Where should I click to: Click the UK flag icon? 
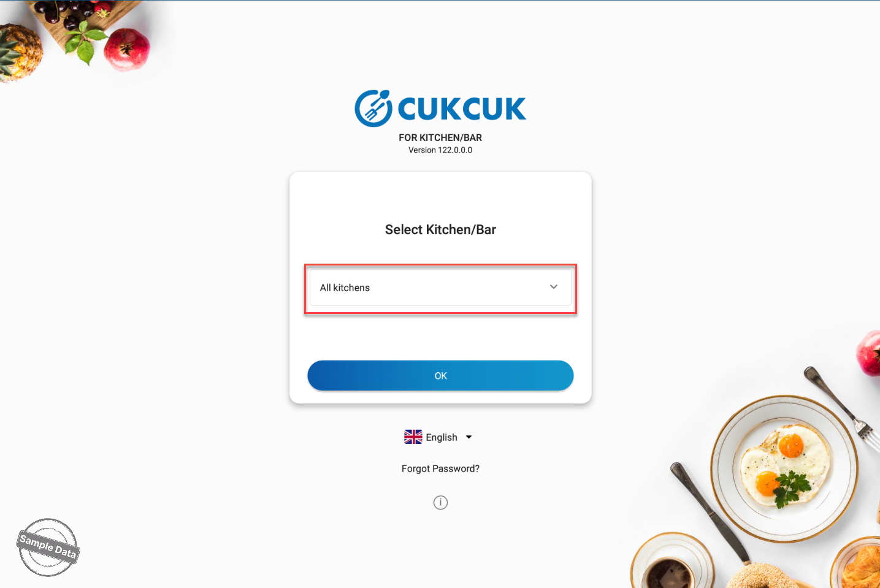[x=413, y=437]
